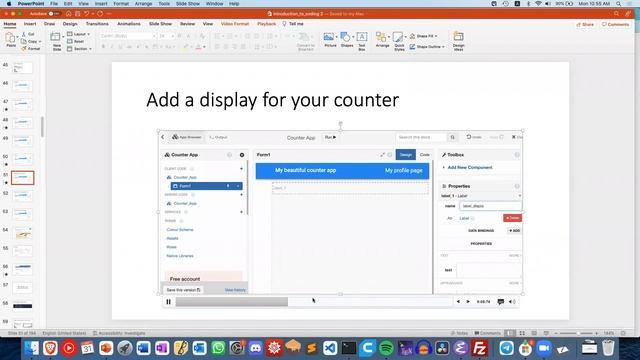The width and height of the screenshot is (640, 360).
Task: Click the Comments button at top right
Action: (x=616, y=24)
